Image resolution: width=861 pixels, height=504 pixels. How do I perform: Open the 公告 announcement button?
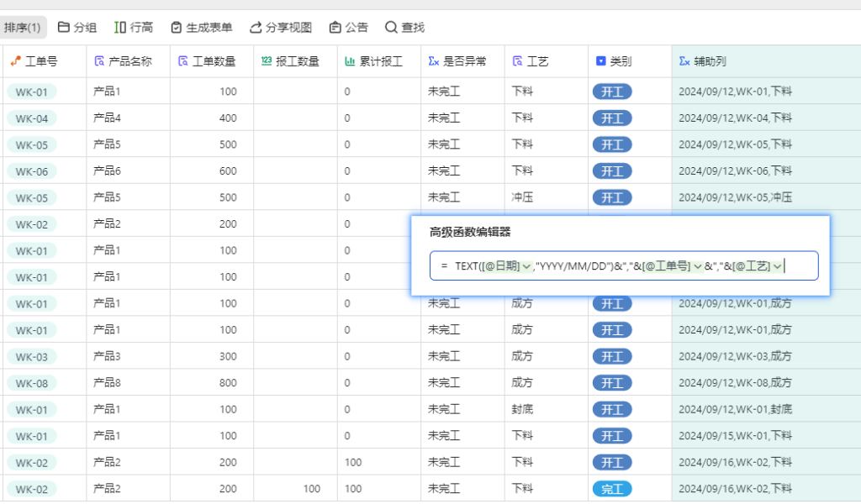349,28
